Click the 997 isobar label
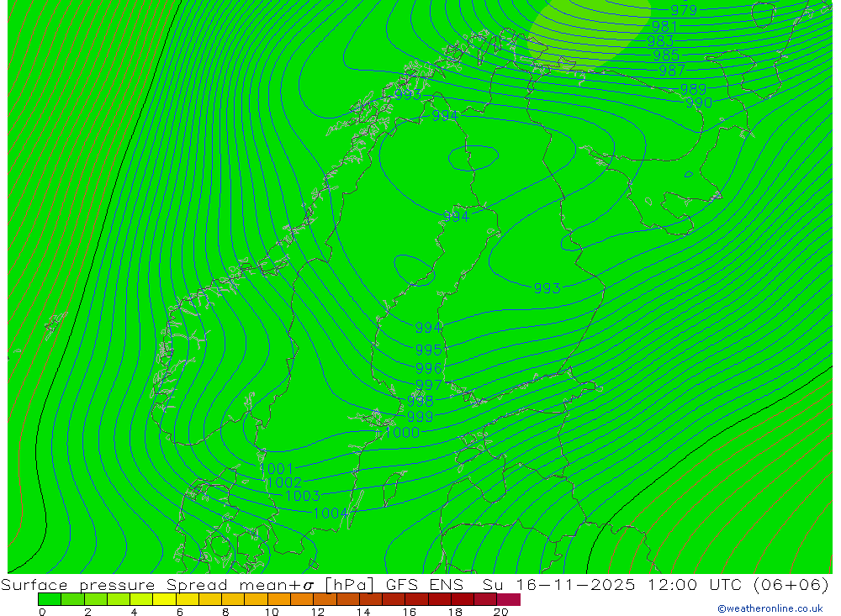This screenshot has width=841, height=616. coord(429,385)
